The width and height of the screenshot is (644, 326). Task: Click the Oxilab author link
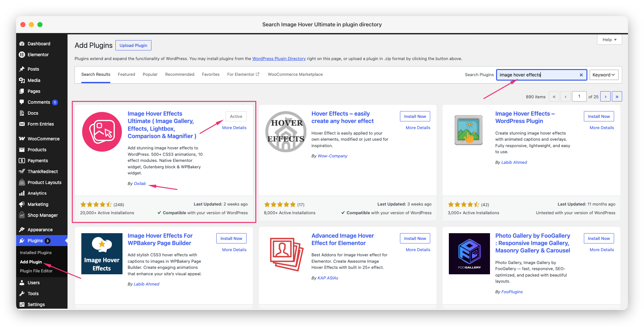pos(140,184)
